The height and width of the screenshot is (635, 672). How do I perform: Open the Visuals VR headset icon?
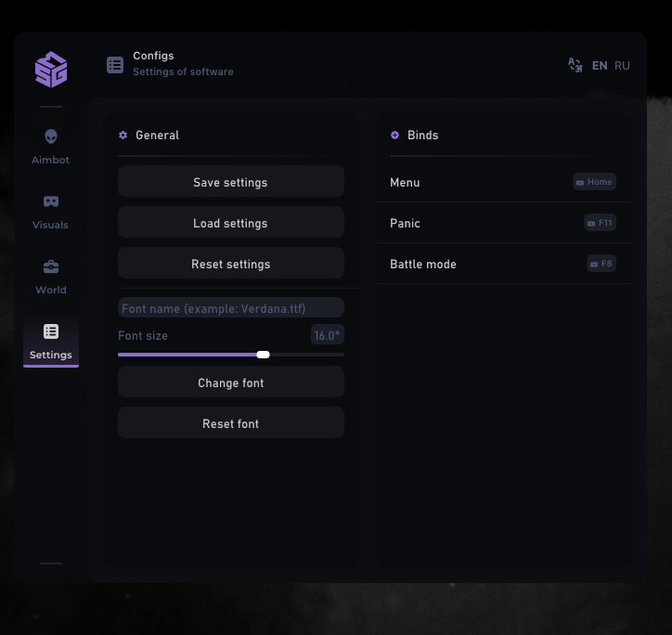pos(51,201)
